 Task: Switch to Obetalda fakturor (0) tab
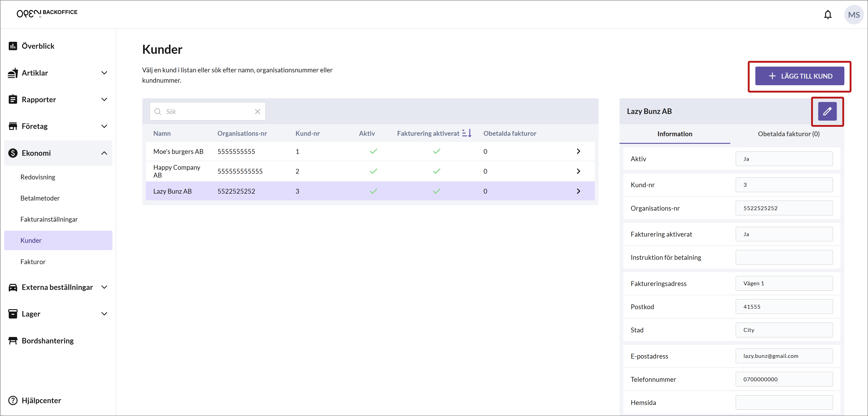click(788, 134)
